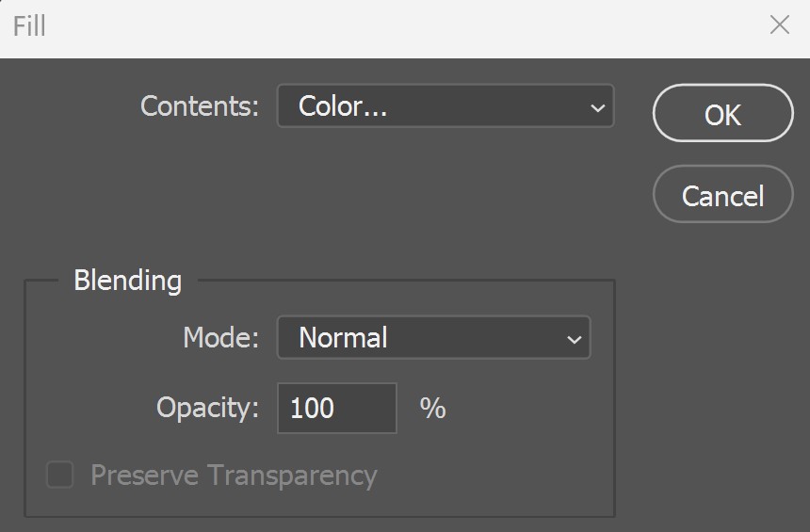Open the blending Mode dropdown
Image resolution: width=810 pixels, height=532 pixels.
[433, 337]
